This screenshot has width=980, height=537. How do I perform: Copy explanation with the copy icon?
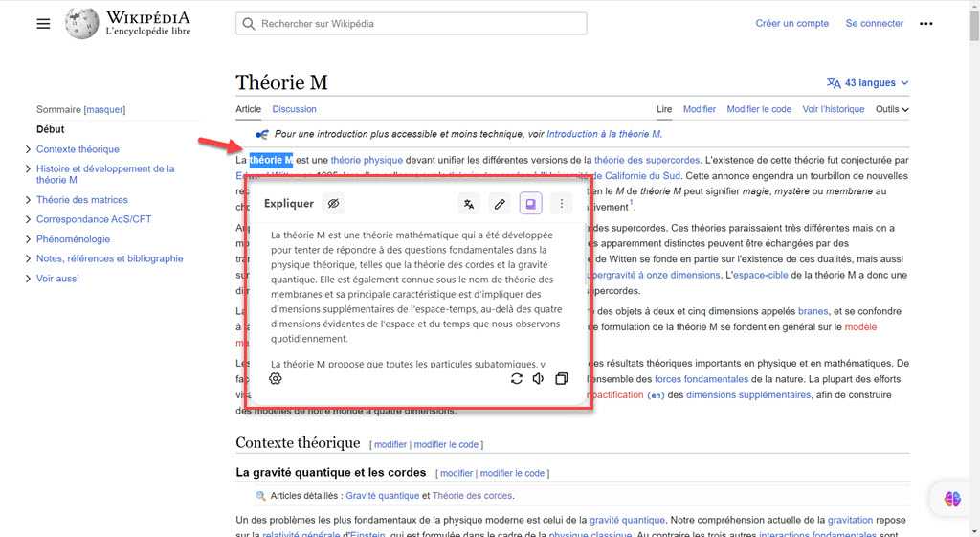coord(561,378)
